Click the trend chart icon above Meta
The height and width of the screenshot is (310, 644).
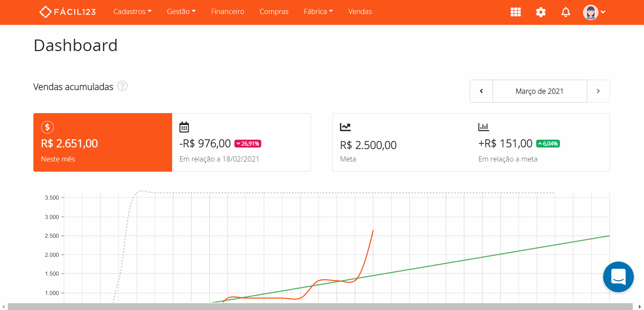345,127
